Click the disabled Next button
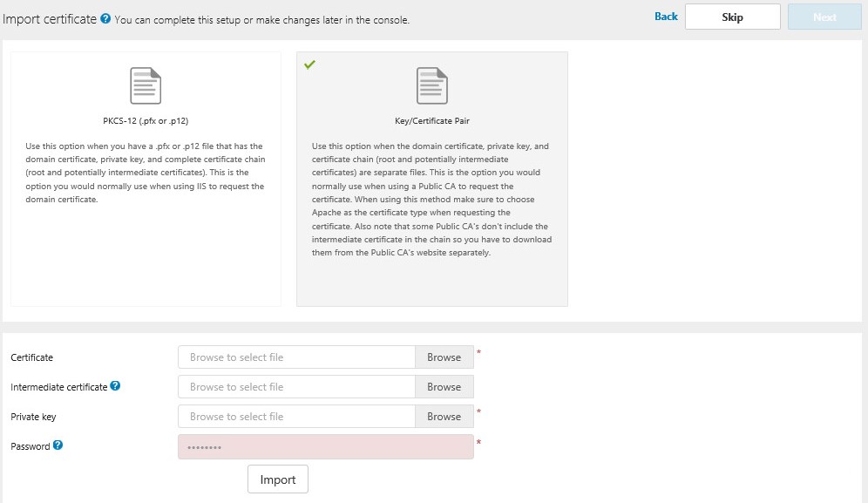The height and width of the screenshot is (503, 868). (x=824, y=16)
